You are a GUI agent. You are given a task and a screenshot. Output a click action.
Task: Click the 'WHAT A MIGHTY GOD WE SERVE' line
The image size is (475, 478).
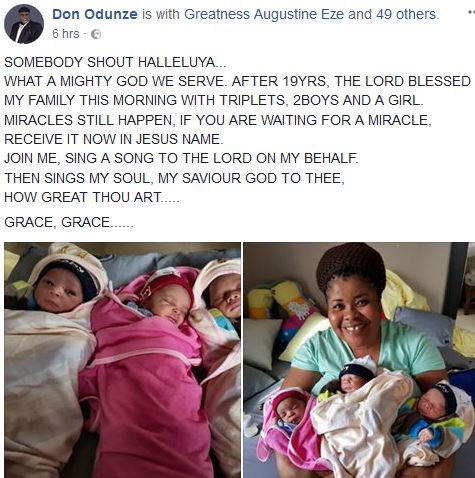click(x=237, y=81)
